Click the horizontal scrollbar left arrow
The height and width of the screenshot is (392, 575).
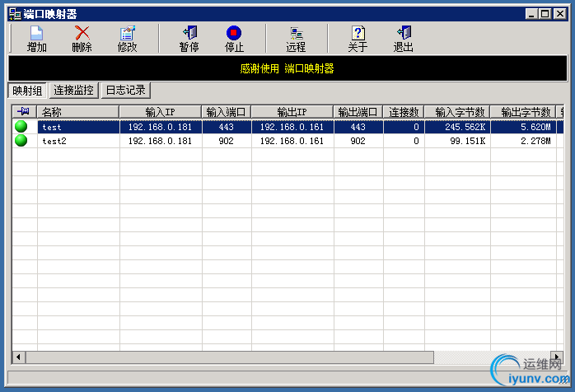click(18, 357)
